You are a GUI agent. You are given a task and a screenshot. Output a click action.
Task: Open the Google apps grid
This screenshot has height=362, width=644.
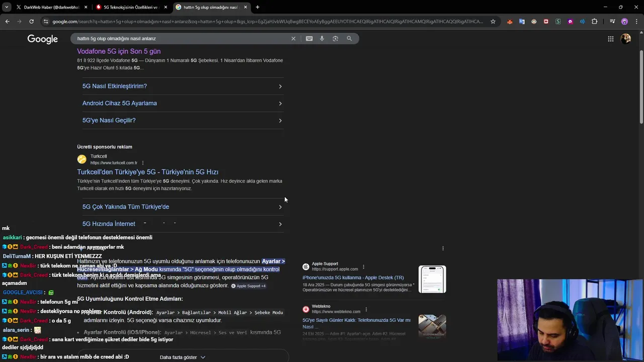point(610,39)
